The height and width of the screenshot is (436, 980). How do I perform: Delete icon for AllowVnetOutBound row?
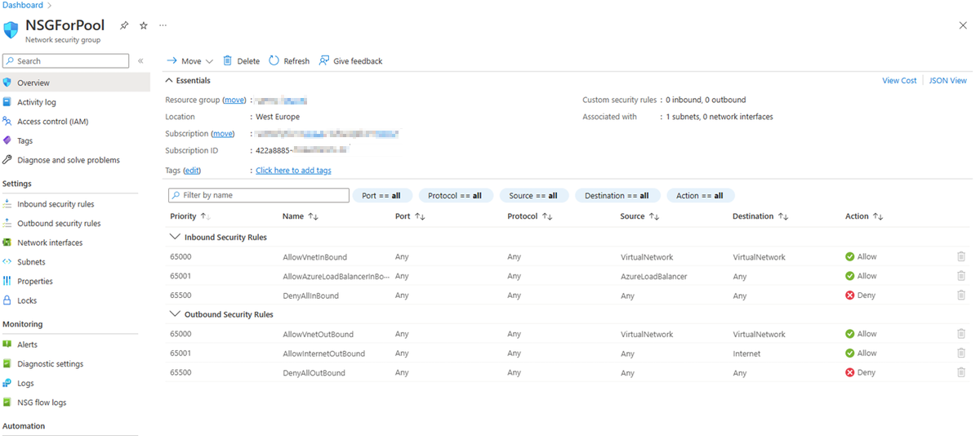click(961, 334)
